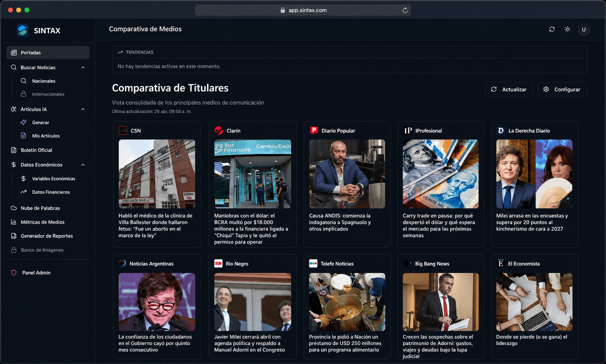The width and height of the screenshot is (606, 364).
Task: Toggle light theme with the sun icon
Action: tap(567, 29)
